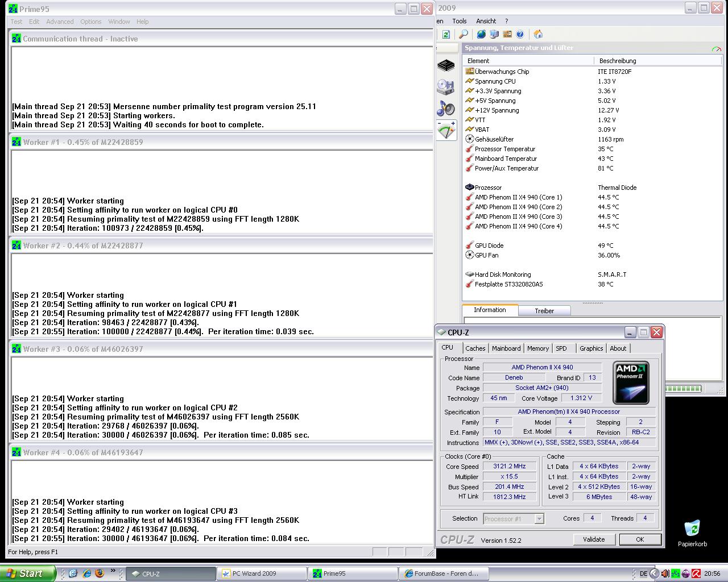Select the voltage gauge icon in PC Wizard sidebar

[x=446, y=130]
